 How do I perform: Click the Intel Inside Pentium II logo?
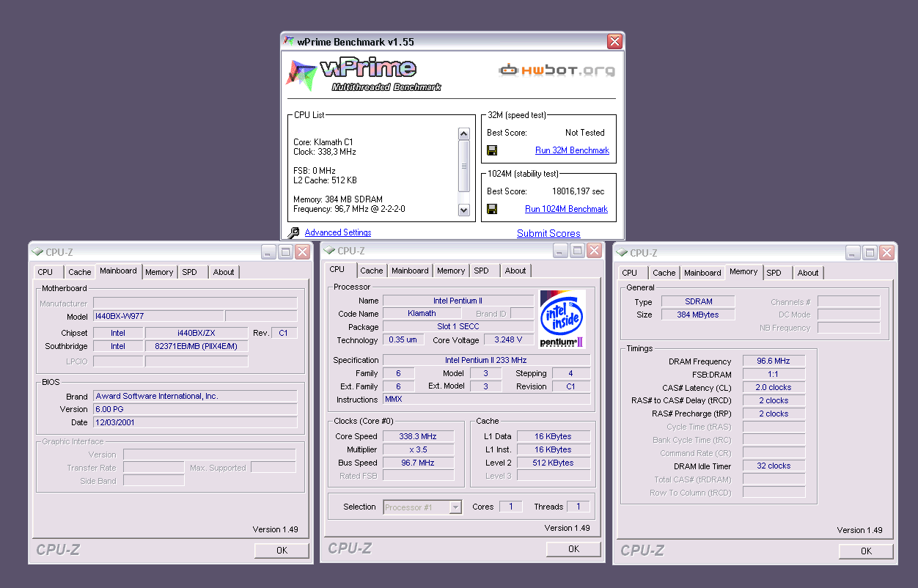coord(561,319)
